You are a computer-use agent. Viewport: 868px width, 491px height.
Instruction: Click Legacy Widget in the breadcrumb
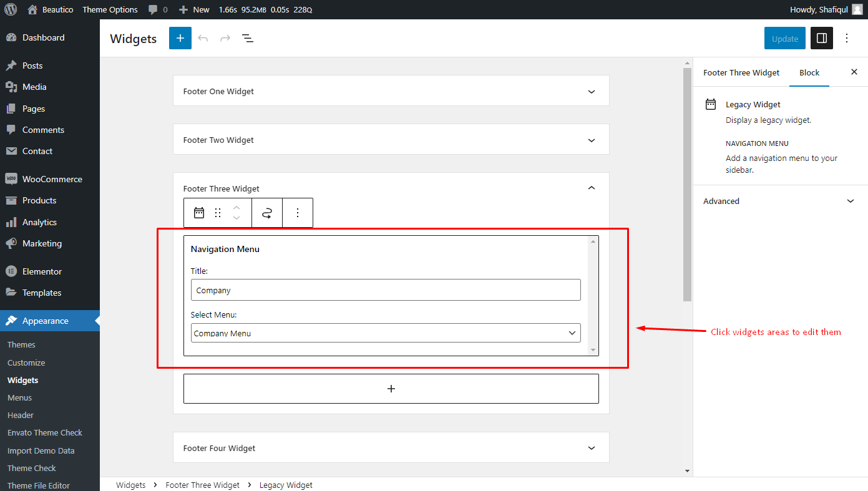click(x=286, y=485)
